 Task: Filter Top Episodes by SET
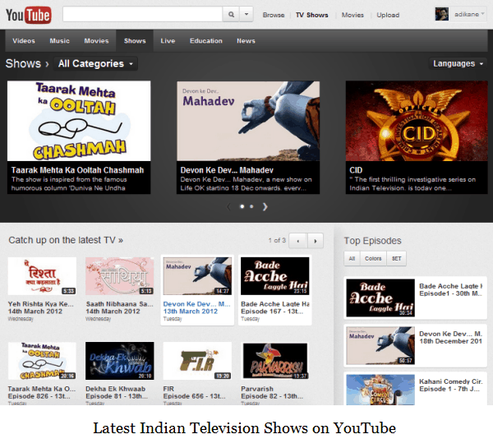coord(396,258)
